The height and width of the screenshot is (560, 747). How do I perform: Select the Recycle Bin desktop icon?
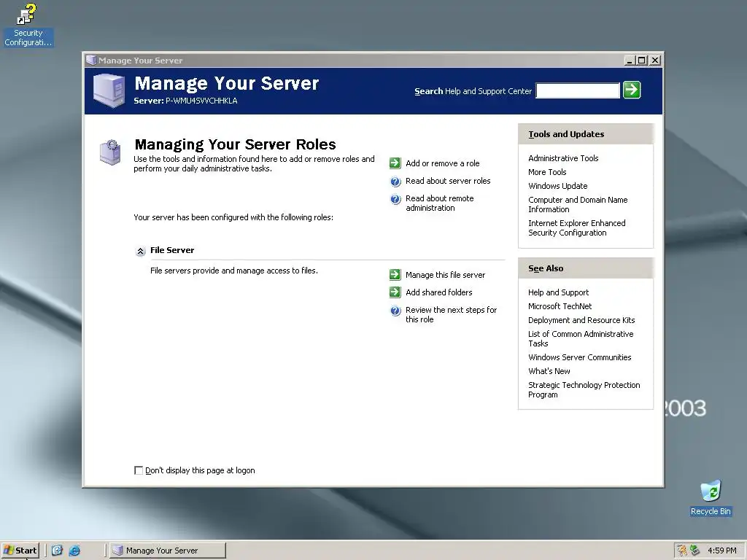(x=711, y=497)
